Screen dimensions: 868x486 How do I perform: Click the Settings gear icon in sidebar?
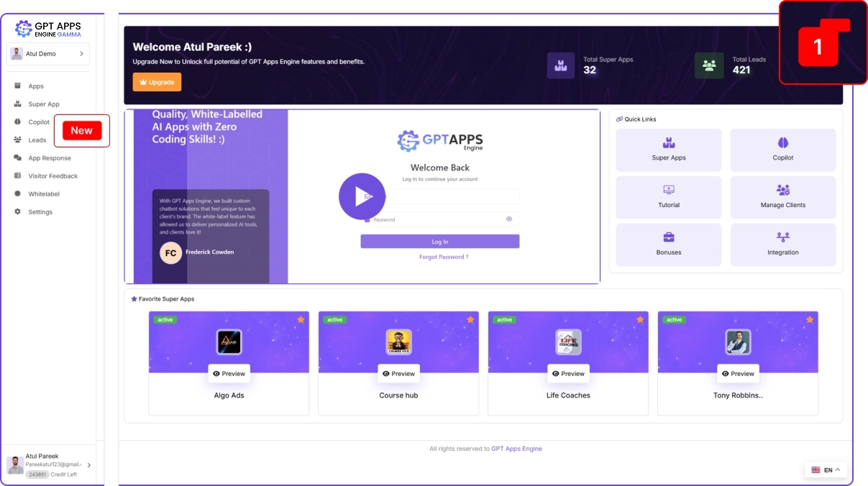pos(18,212)
